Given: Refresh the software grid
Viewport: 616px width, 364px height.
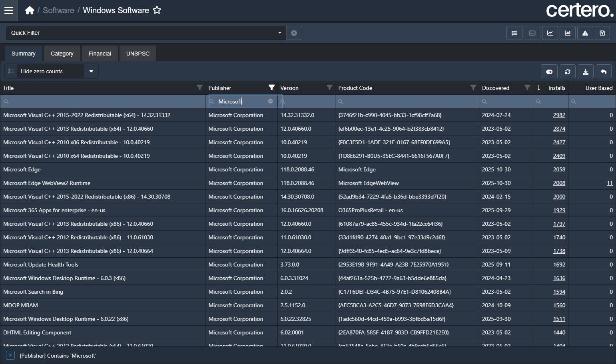Looking at the screenshot, I should point(568,72).
